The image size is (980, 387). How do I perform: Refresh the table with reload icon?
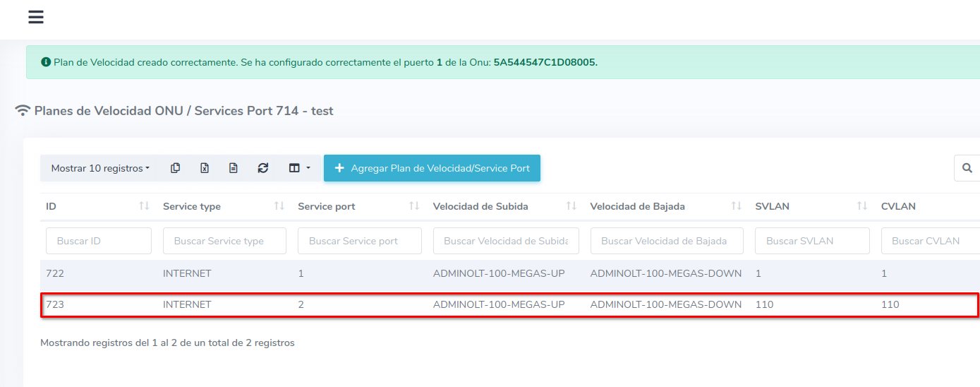pyautogui.click(x=263, y=168)
